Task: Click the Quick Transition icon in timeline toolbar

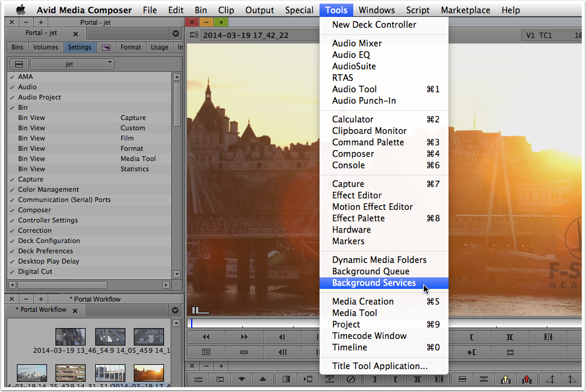Action: [286, 379]
